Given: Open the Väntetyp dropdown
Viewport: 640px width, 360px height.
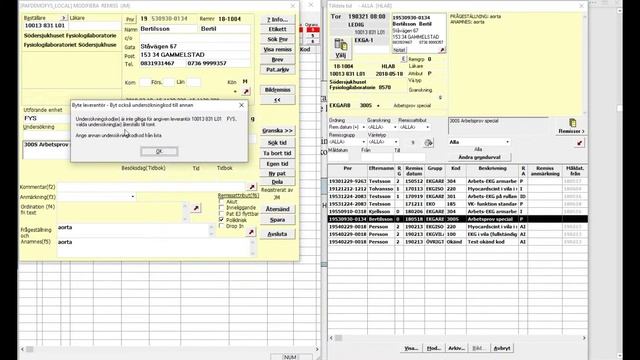Looking at the screenshot, I should coord(396,142).
